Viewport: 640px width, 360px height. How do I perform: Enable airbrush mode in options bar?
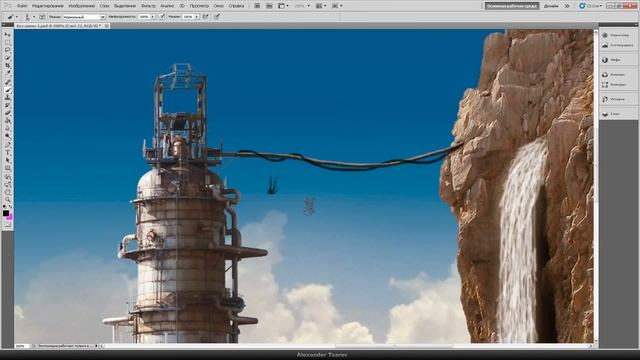click(x=206, y=17)
